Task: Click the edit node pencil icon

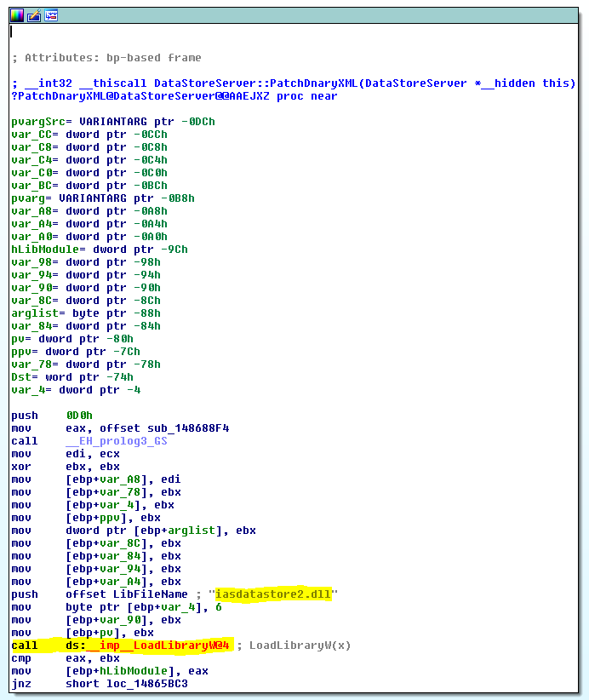Action: (x=34, y=16)
